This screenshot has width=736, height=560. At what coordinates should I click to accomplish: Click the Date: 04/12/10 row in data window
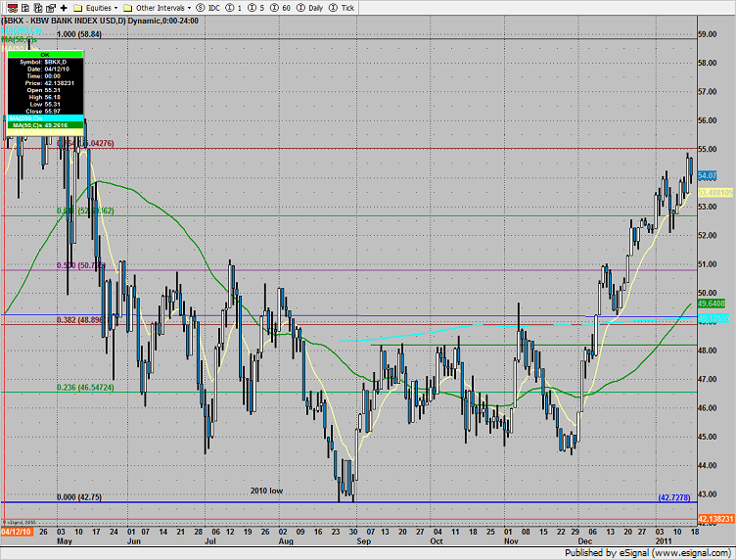pos(46,69)
